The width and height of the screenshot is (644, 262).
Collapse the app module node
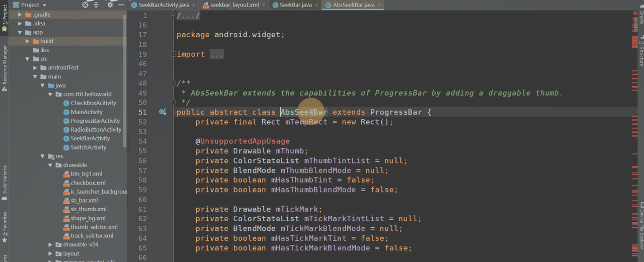point(20,32)
